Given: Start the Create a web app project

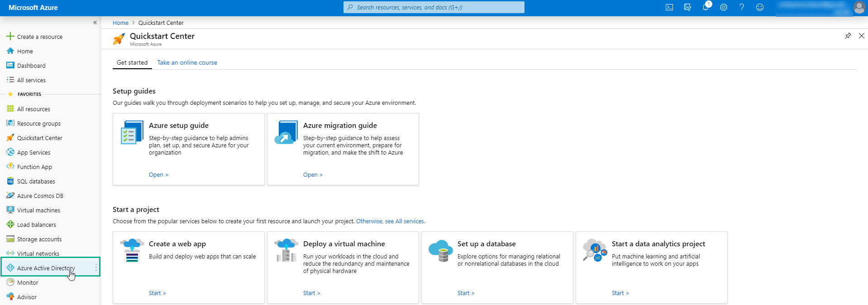Looking at the screenshot, I should [x=157, y=293].
